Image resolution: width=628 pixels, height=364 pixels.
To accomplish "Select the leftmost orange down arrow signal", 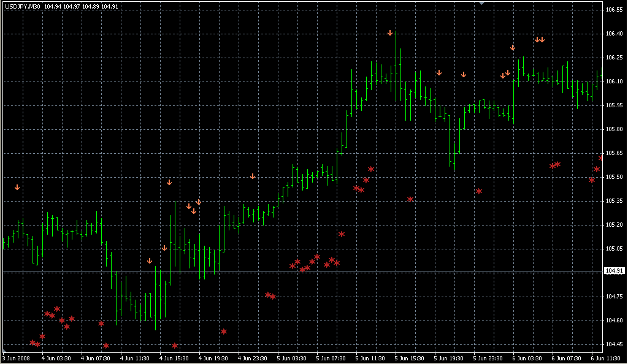I will pos(17,187).
